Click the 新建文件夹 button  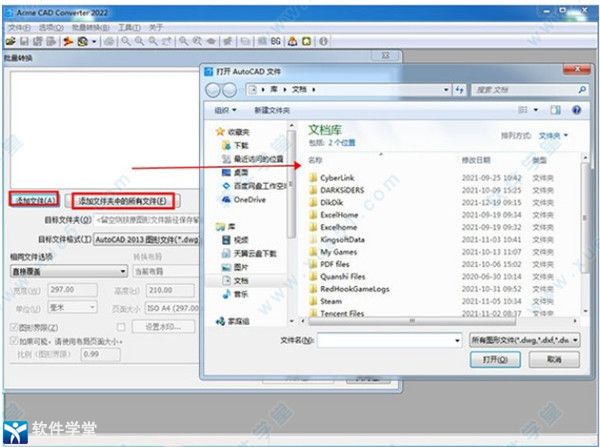[x=272, y=110]
